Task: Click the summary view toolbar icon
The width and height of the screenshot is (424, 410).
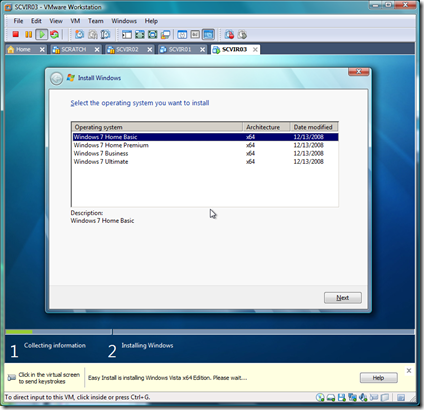Action: coord(182,34)
